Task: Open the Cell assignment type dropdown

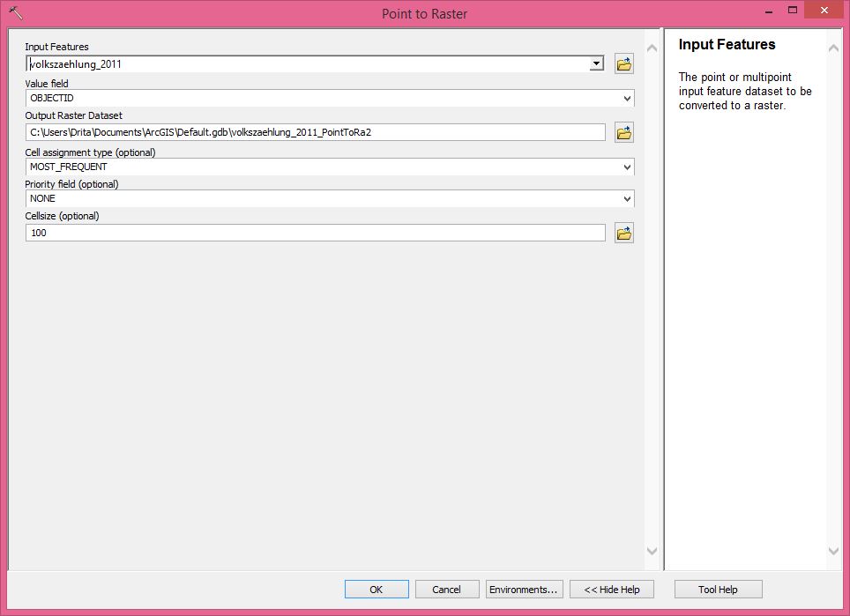Action: coord(627,167)
